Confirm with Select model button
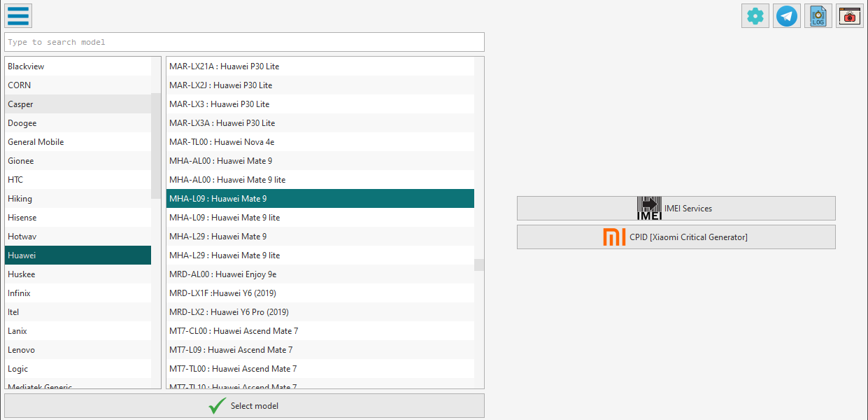The height and width of the screenshot is (420, 868). point(244,406)
